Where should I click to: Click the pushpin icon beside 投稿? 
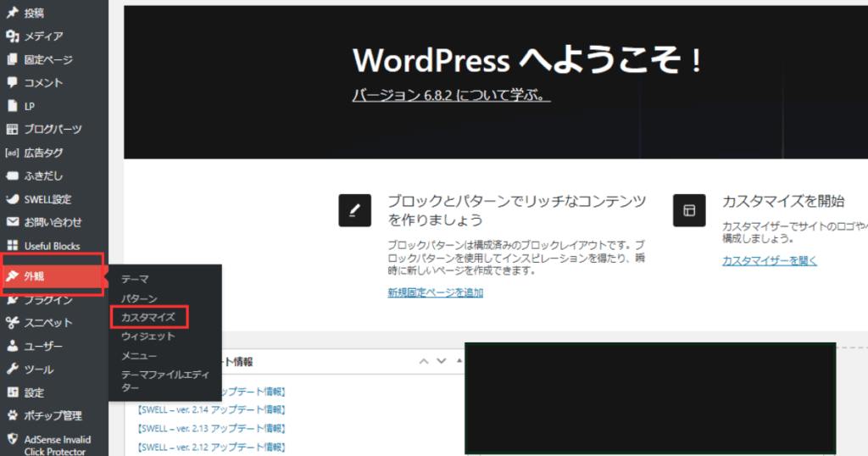point(12,13)
